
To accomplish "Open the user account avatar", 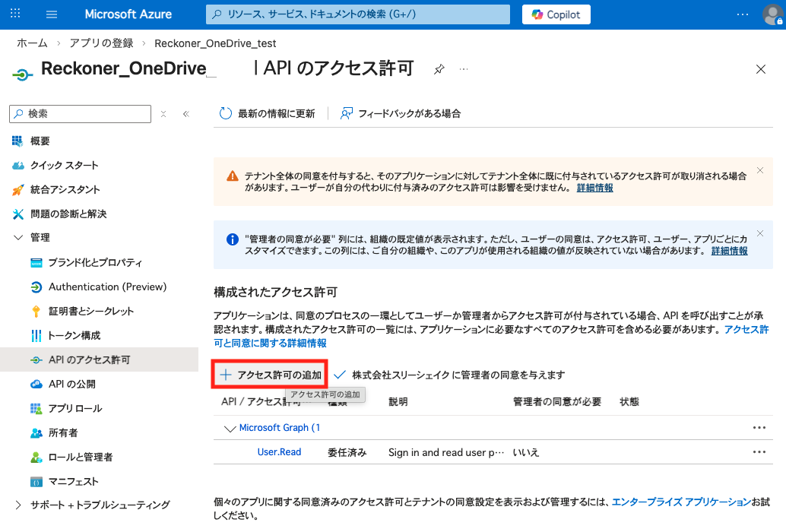I will coord(772,14).
